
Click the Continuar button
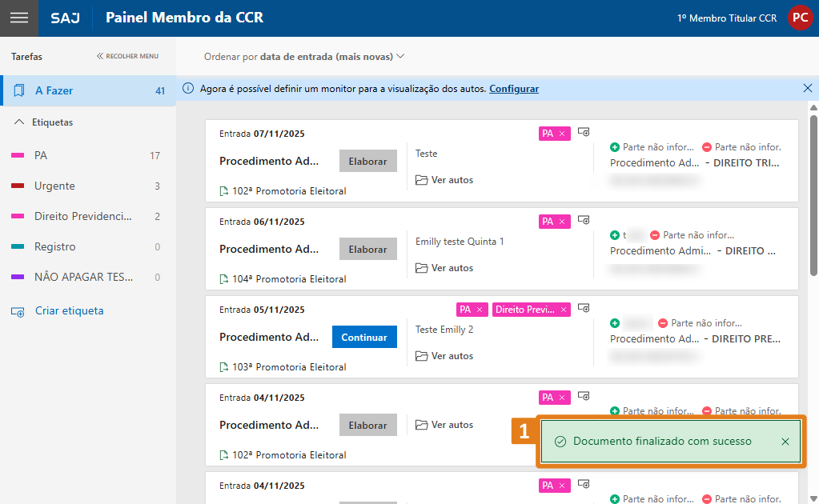point(364,337)
